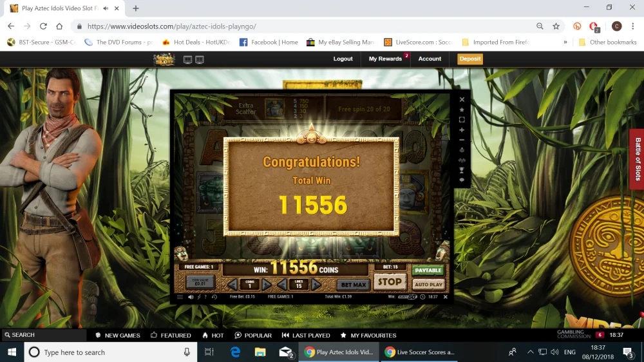Click the Coin Value £0.01 button
The image size is (644, 362).
(200, 282)
